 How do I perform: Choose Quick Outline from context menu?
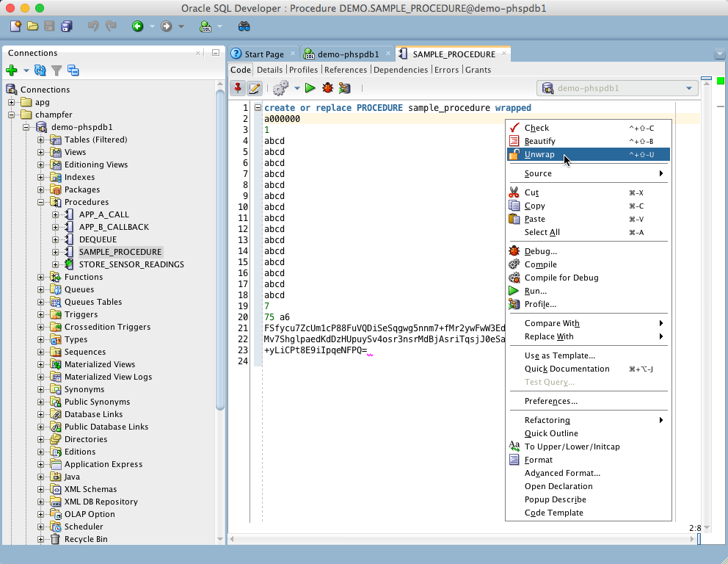(x=589, y=433)
